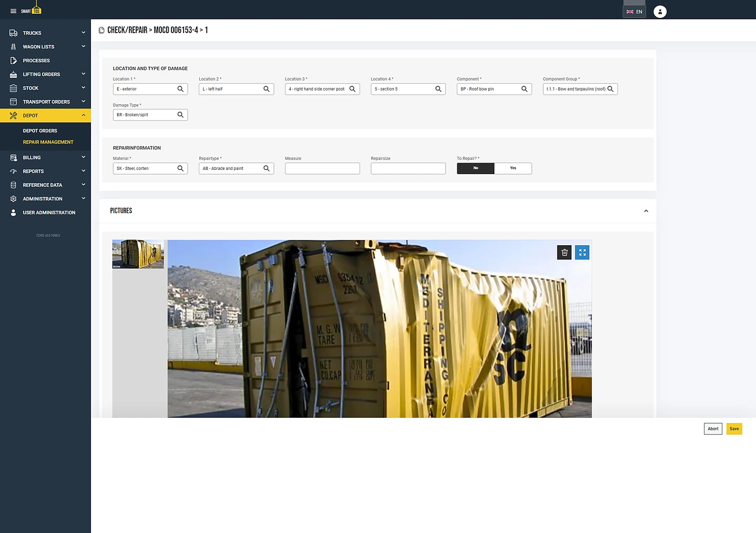This screenshot has width=756, height=533.
Task: Click the breadcrumb copy icon
Action: coord(101,31)
